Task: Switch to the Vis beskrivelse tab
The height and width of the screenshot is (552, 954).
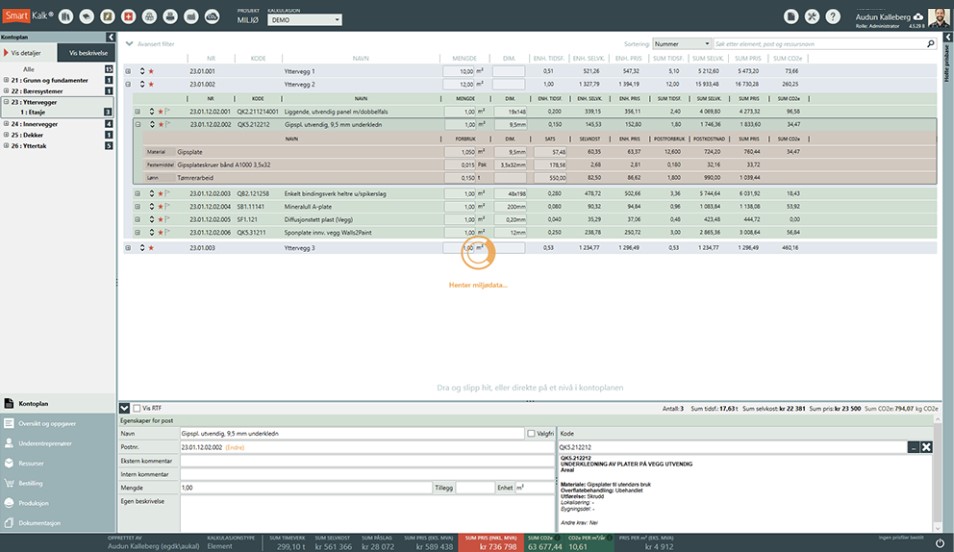Action: (86, 54)
